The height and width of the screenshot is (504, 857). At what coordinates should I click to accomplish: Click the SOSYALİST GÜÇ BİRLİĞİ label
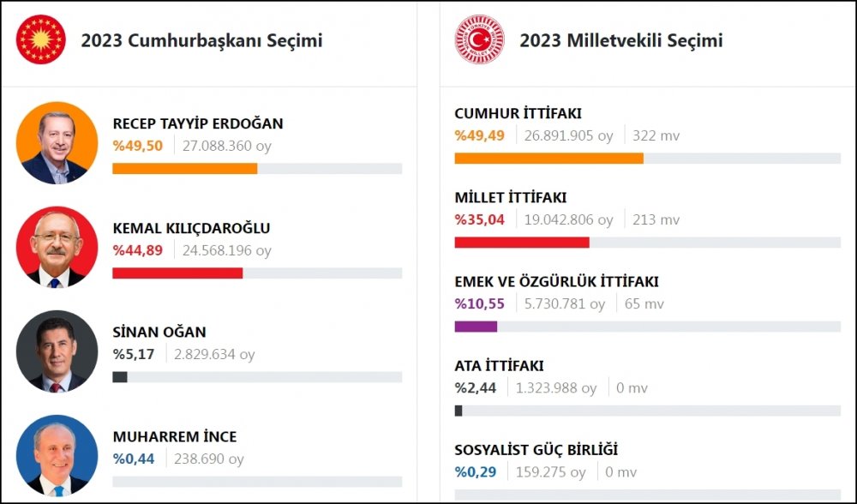(x=536, y=450)
